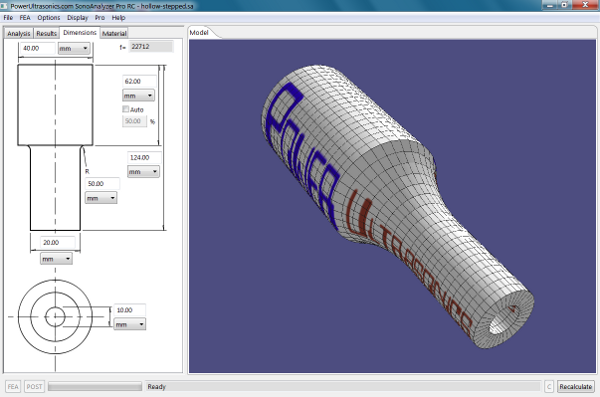Expand the unit dropdown under 124.00 length
Image resolution: width=600 pixels, height=397 pixels.
pos(143,172)
